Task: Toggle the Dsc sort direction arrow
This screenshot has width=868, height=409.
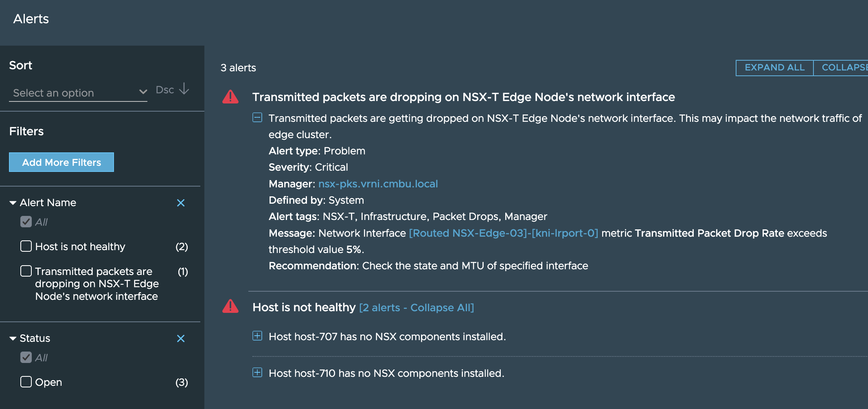Action: tap(184, 89)
